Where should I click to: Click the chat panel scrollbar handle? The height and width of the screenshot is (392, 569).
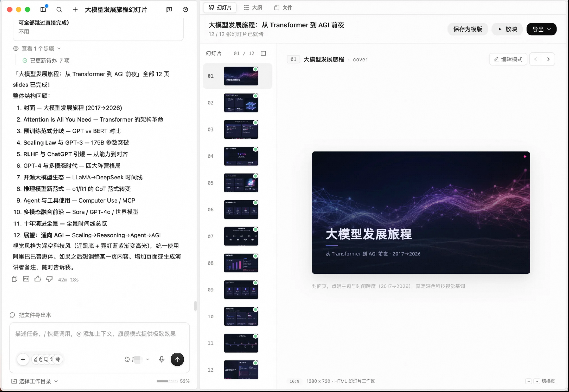[195, 306]
